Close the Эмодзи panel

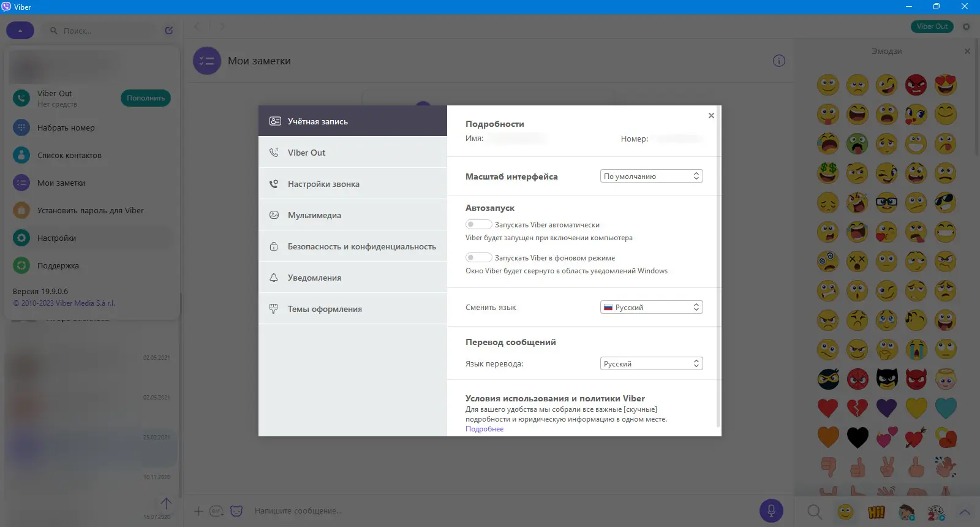(967, 51)
